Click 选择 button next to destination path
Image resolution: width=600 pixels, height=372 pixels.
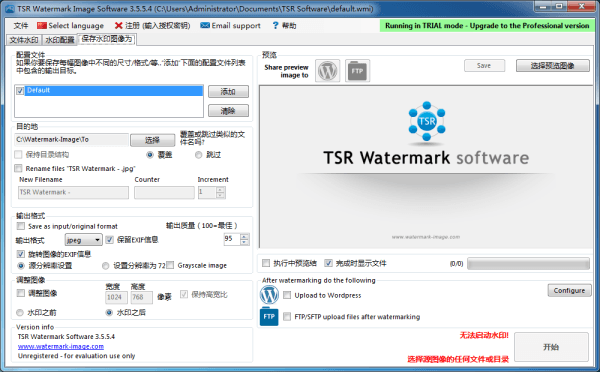152,140
